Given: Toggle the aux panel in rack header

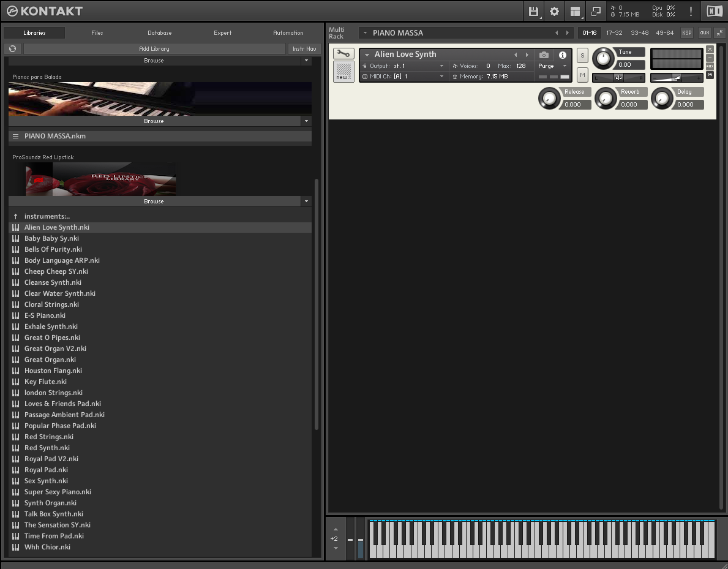Looking at the screenshot, I should pos(705,33).
